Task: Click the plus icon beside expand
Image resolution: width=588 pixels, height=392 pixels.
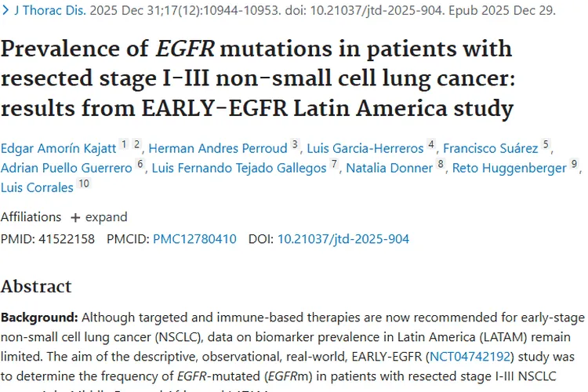Action: (75, 217)
